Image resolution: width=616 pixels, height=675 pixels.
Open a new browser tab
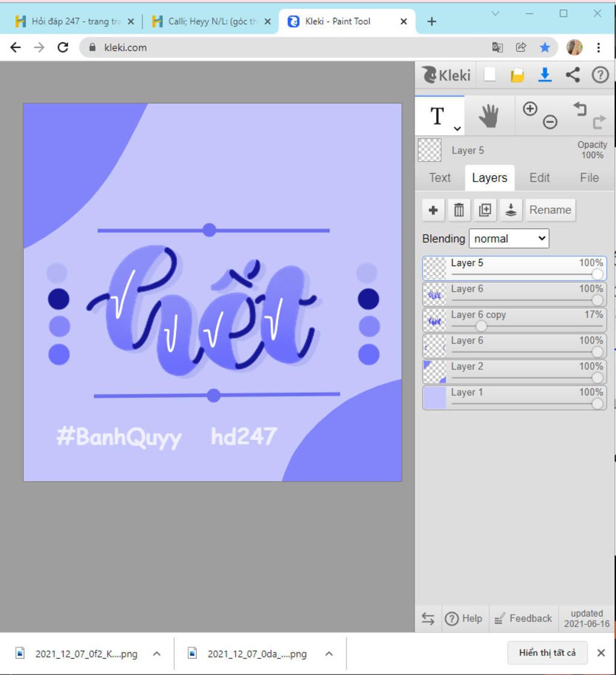click(432, 21)
